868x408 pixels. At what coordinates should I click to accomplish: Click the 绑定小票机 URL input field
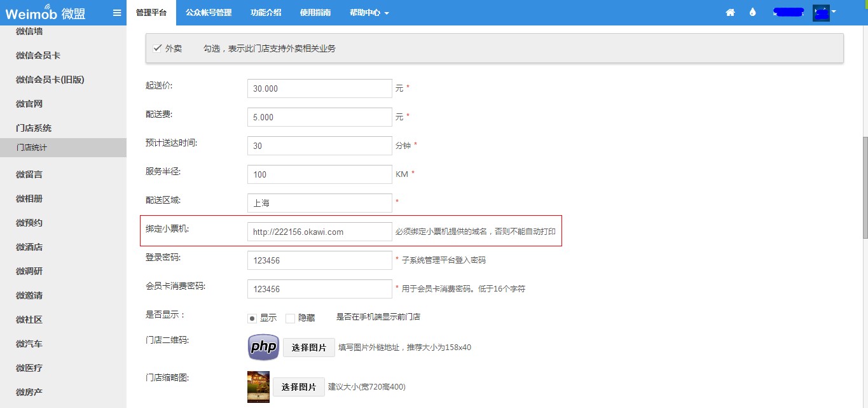(319, 232)
